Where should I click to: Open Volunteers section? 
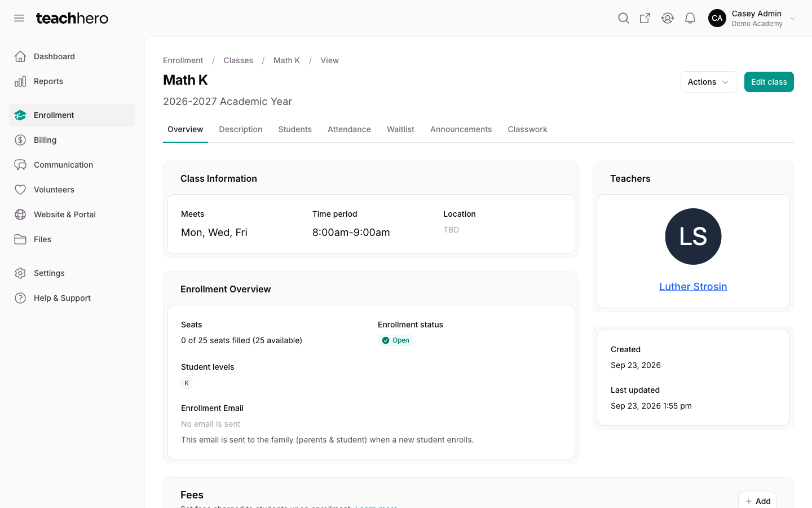pos(72,190)
